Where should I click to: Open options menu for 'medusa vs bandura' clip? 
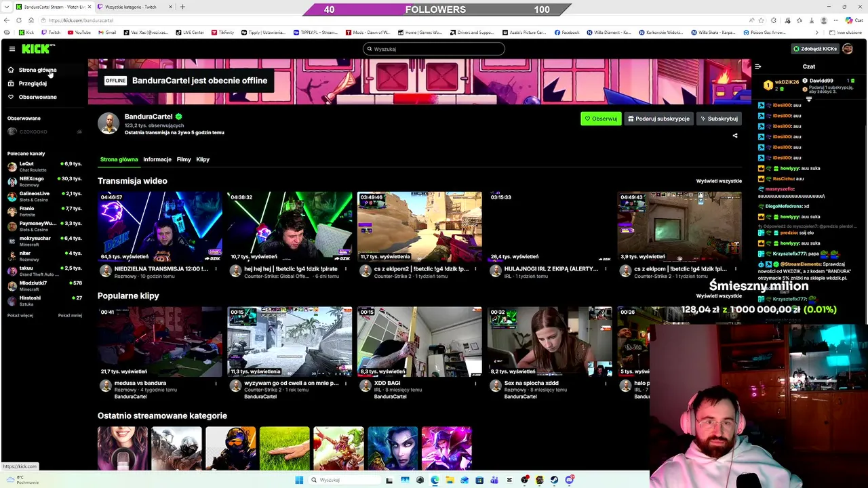coord(216,384)
